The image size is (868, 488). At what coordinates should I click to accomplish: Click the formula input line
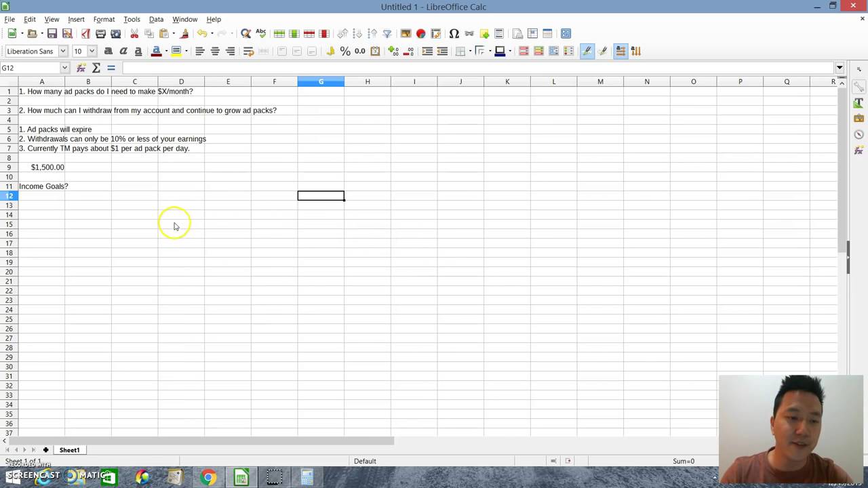point(478,68)
